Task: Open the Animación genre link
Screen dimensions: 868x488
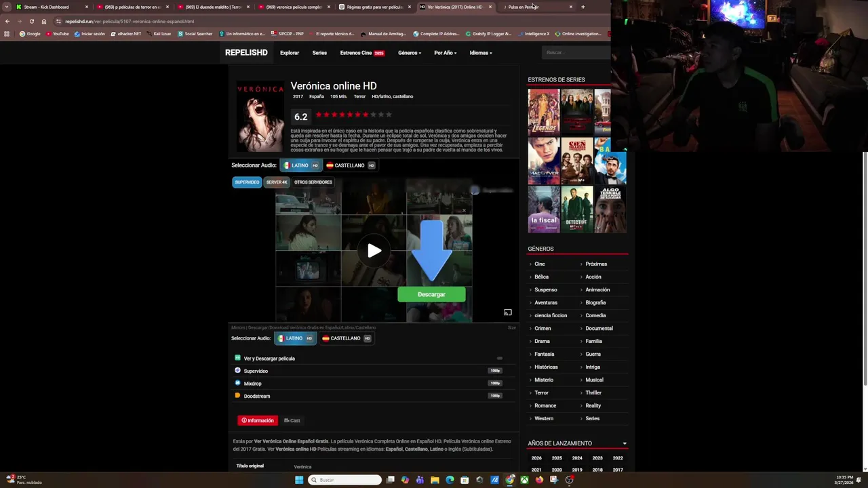Action: click(x=597, y=289)
